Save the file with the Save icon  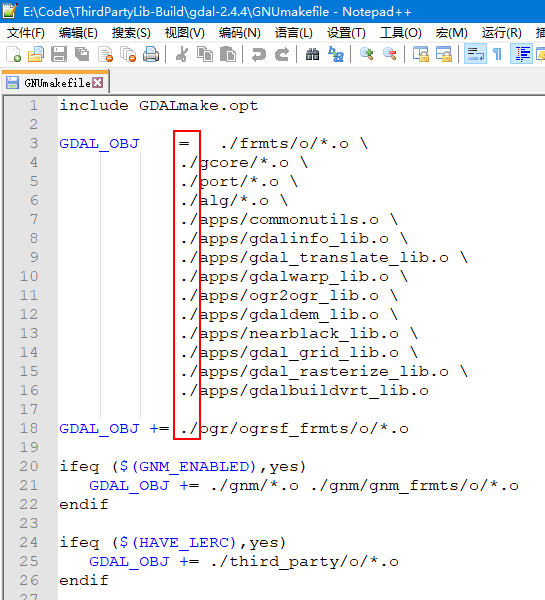(x=59, y=54)
